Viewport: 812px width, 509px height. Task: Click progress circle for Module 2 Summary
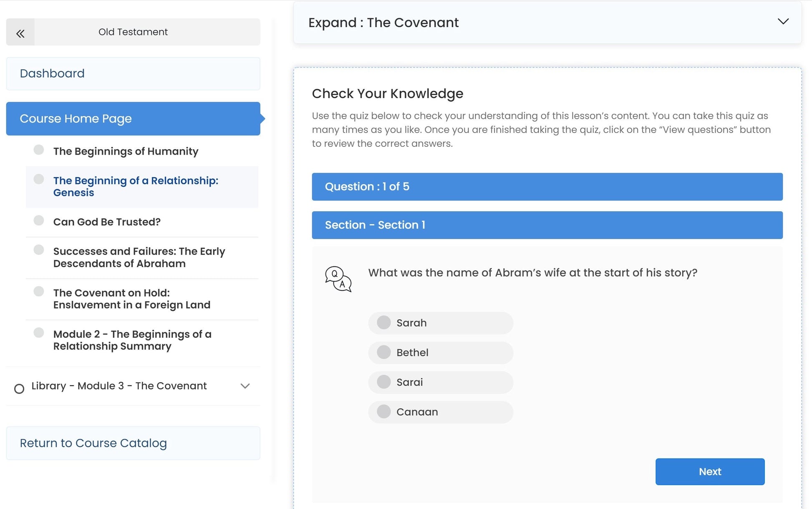[x=39, y=333]
